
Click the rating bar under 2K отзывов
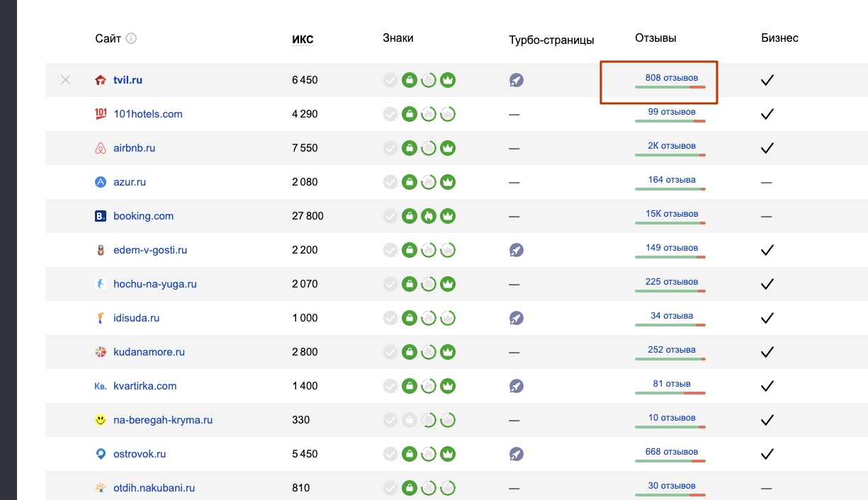[670, 156]
